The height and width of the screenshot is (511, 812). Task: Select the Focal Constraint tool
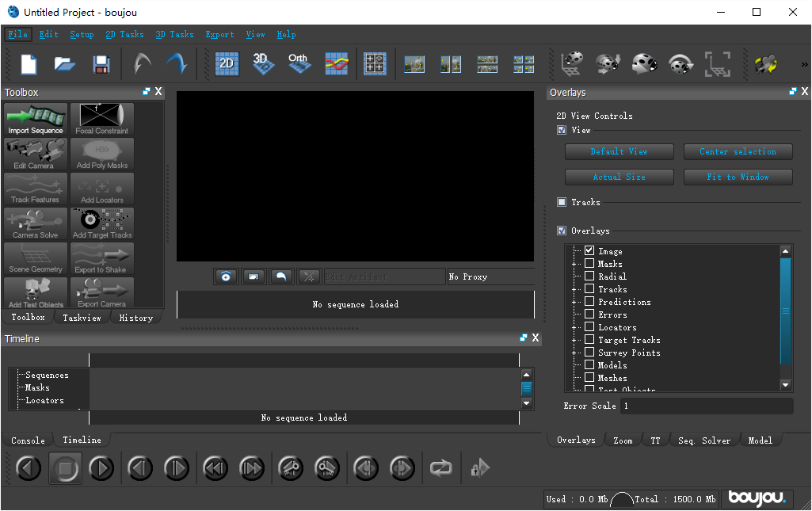102,119
